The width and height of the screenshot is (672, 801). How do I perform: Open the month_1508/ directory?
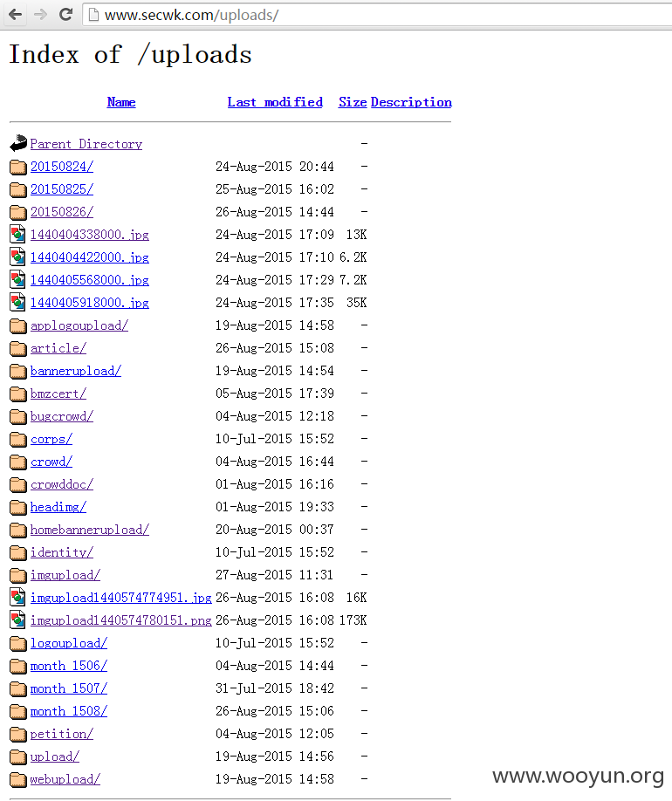pos(68,711)
